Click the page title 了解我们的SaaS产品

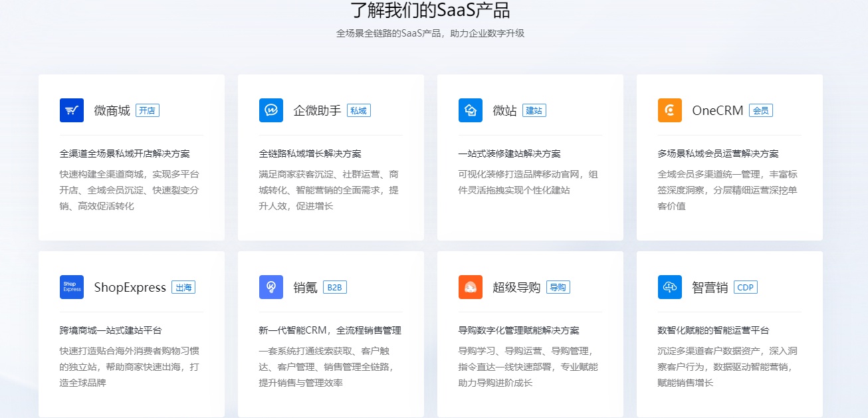pyautogui.click(x=430, y=10)
